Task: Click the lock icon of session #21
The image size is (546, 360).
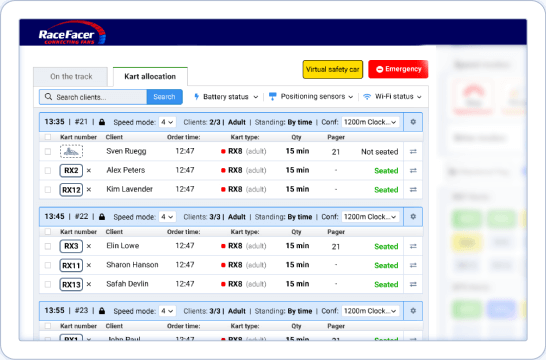Action: 102,122
